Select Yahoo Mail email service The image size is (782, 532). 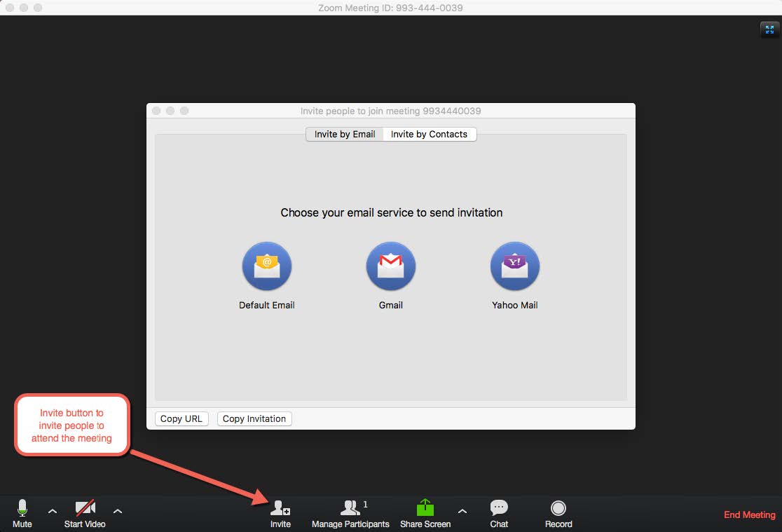[x=515, y=266]
